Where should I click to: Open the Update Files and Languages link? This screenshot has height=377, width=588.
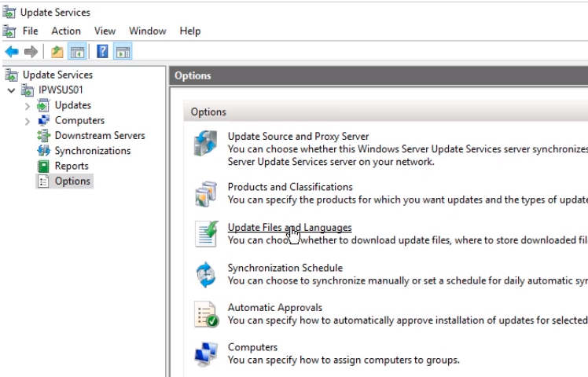click(289, 228)
